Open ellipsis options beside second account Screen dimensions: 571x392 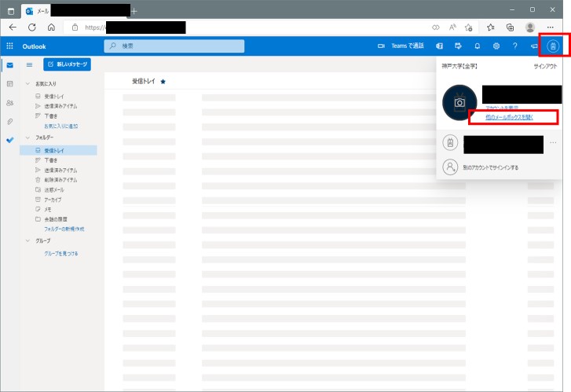click(553, 143)
